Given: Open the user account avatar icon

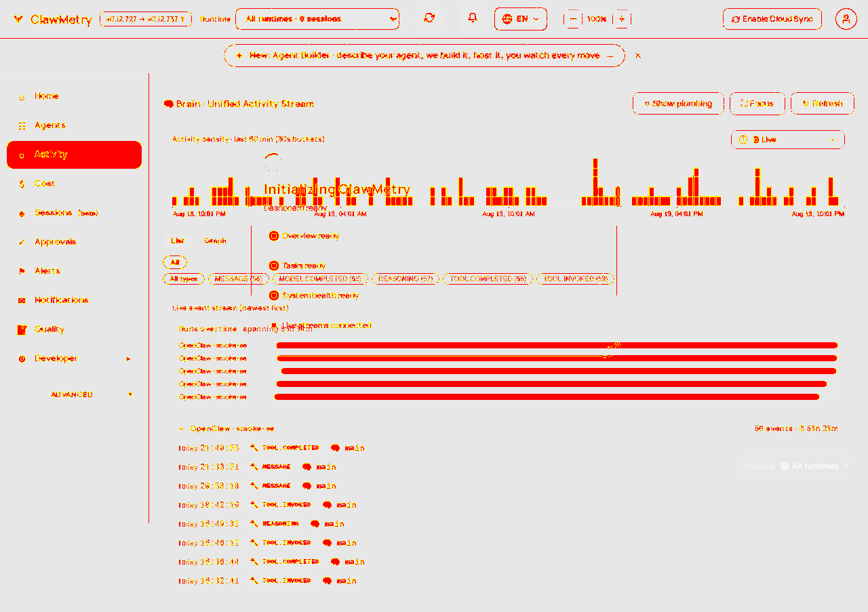Looking at the screenshot, I should coord(846,19).
